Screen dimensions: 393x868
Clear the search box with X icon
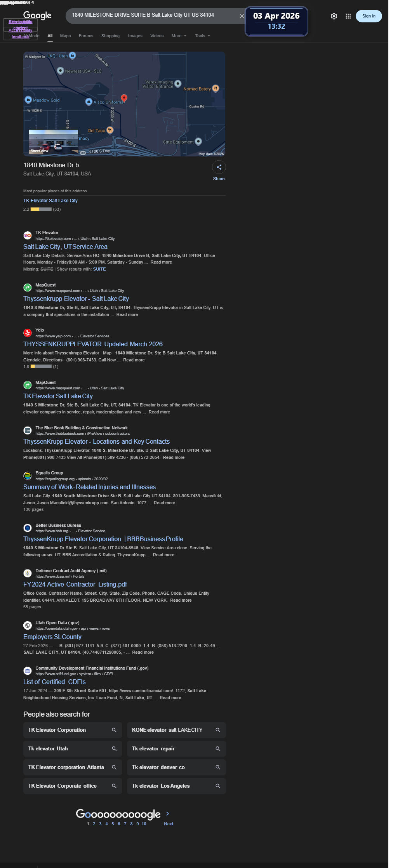coord(242,16)
